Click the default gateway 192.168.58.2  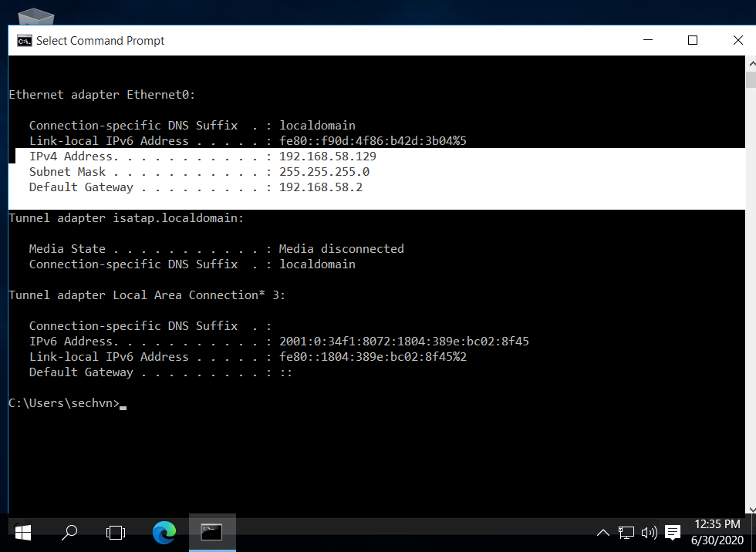[321, 187]
